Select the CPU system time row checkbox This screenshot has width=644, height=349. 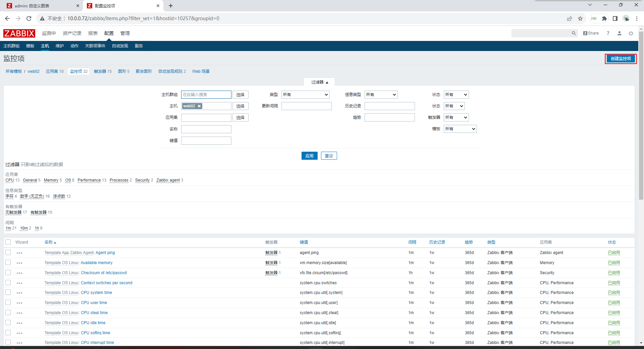[8, 293]
